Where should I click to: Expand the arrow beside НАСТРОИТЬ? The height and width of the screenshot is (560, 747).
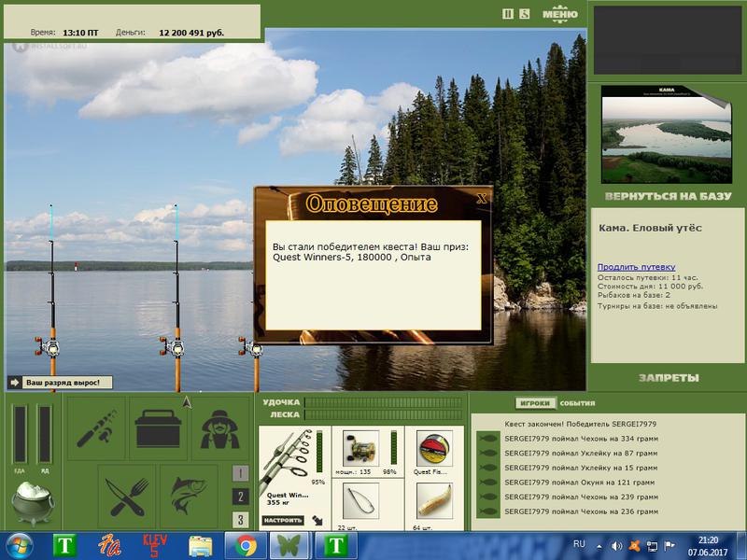point(317,519)
